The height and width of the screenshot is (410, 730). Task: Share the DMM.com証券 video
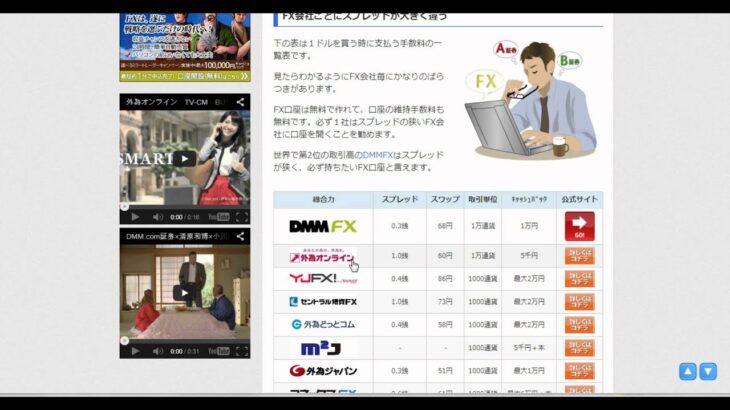click(240, 237)
